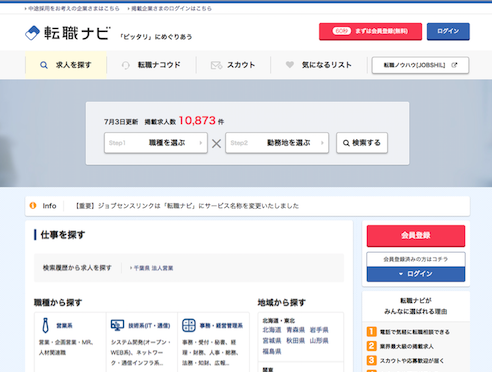Click the blue ログイン button in header
This screenshot has width=492, height=372.
(x=448, y=31)
